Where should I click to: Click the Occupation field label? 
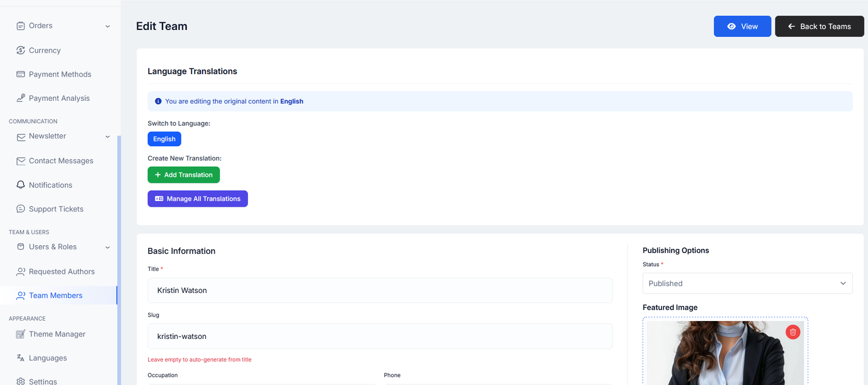(x=163, y=375)
